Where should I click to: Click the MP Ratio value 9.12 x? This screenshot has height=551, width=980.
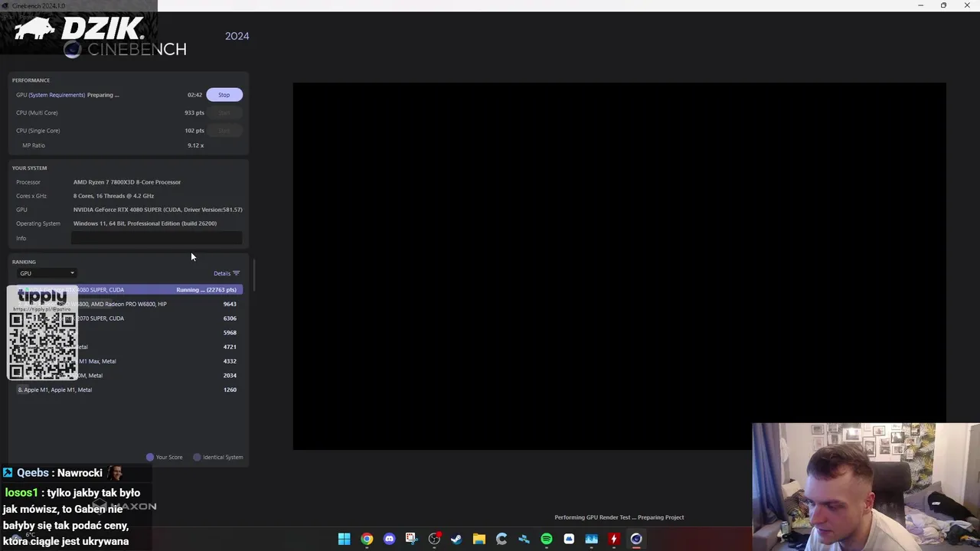click(195, 145)
